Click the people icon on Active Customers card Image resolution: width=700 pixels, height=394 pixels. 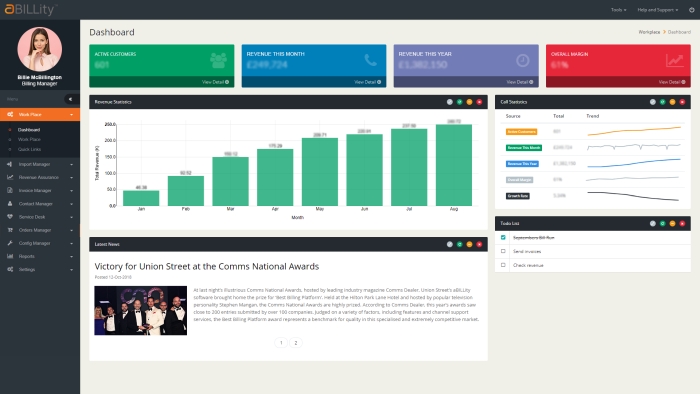pos(218,60)
